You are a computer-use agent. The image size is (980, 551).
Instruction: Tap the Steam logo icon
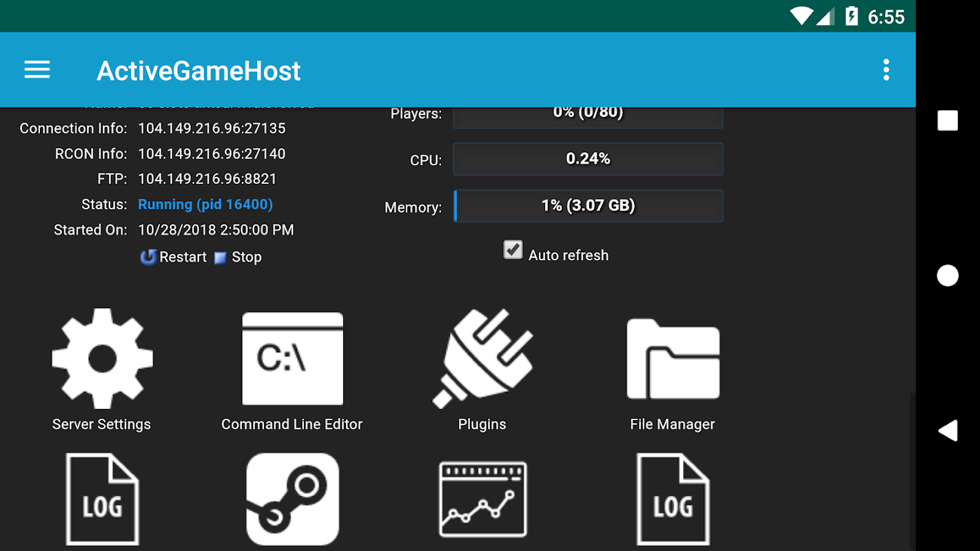pos(292,499)
